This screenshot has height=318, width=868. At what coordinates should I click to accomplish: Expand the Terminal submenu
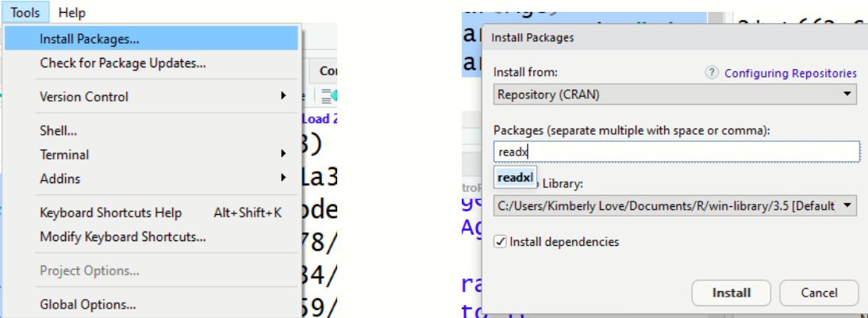click(x=64, y=155)
